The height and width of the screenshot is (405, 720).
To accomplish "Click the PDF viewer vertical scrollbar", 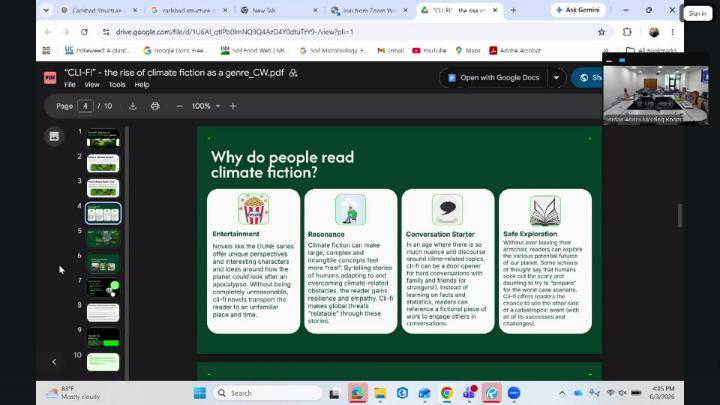I will 680,215.
